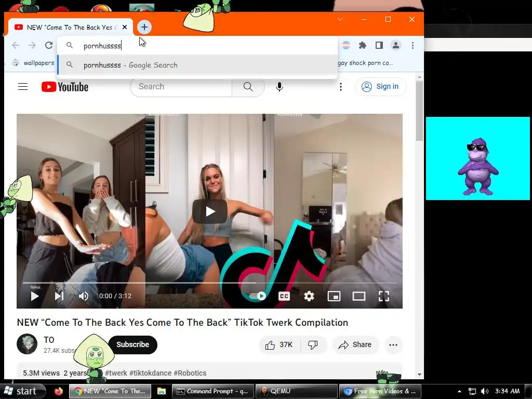
Task: Click the page vertical scrollbar thumb
Action: click(419, 111)
